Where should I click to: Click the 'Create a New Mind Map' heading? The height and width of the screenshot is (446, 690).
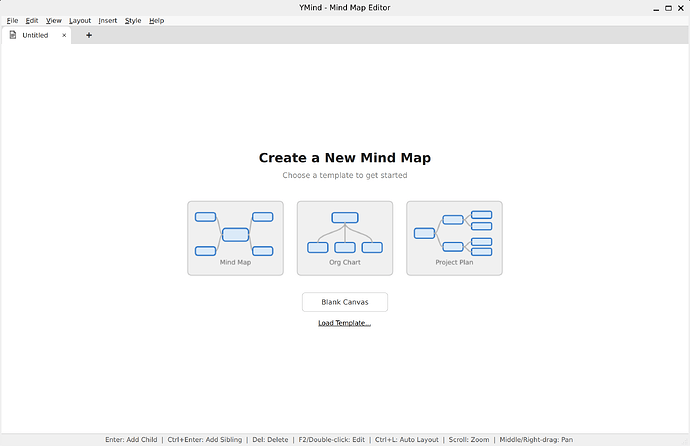[345, 158]
